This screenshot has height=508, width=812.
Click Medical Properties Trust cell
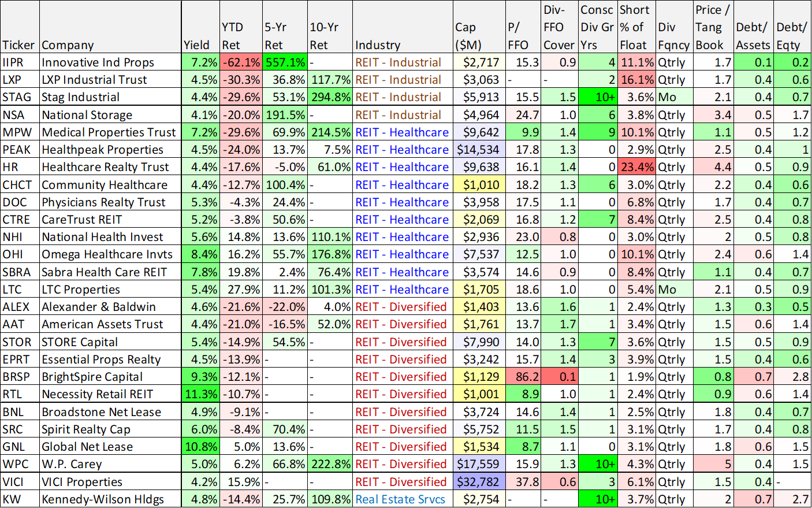(x=110, y=132)
